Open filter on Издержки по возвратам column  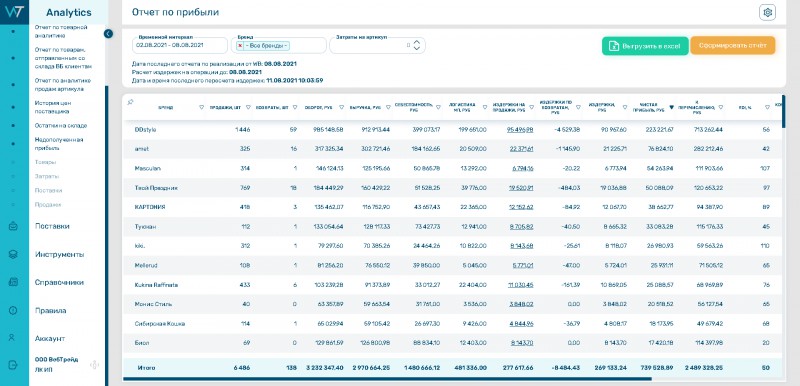578,108
